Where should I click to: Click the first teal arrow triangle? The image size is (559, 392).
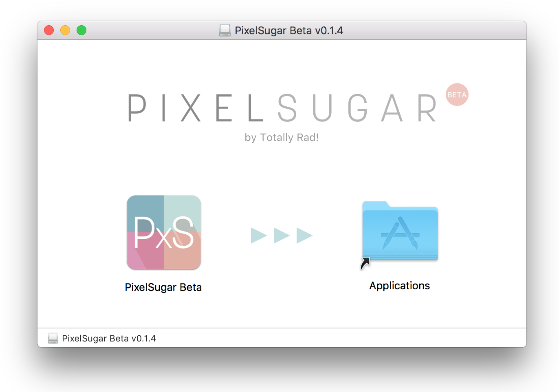pyautogui.click(x=258, y=236)
